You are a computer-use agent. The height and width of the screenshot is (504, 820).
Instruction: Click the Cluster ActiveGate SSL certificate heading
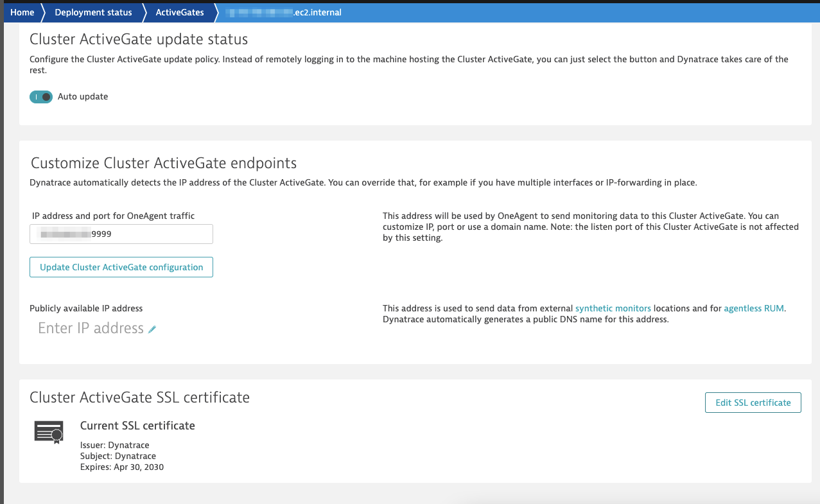tap(139, 397)
